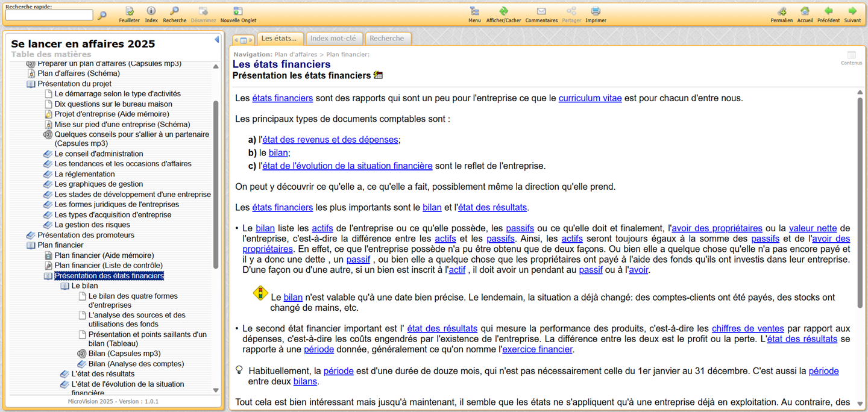Collapse the table of contents panel arrow
This screenshot has height=412, width=868.
click(x=216, y=40)
